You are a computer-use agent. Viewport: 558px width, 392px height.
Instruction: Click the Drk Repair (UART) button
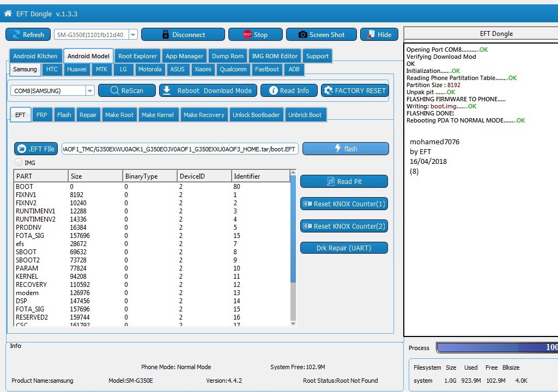[x=344, y=248]
